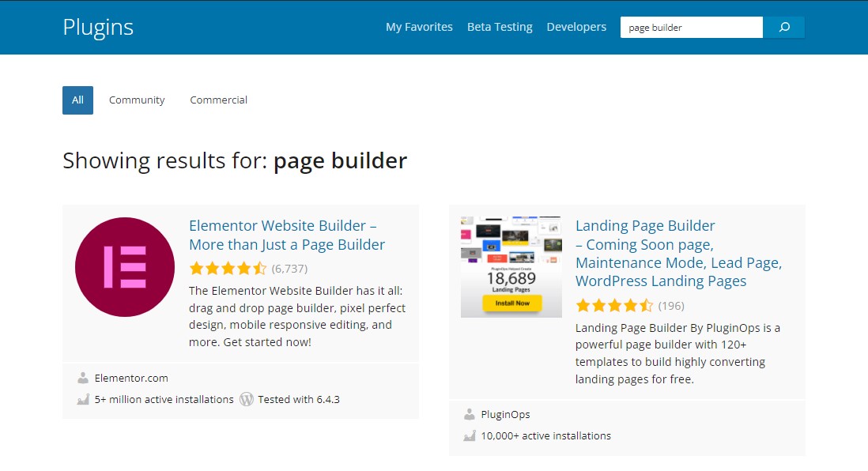868x471 pixels.
Task: Open the Landing Page Builder plugin title
Action: pyautogui.click(x=679, y=254)
